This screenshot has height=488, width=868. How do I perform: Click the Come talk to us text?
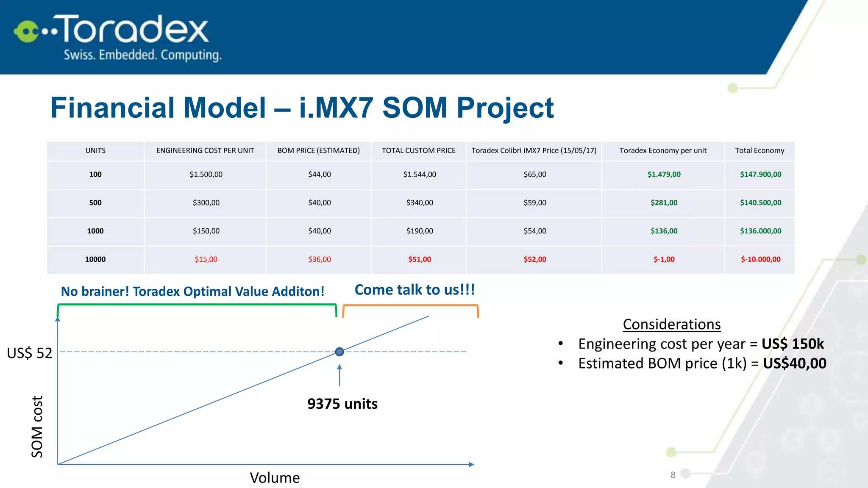click(415, 290)
